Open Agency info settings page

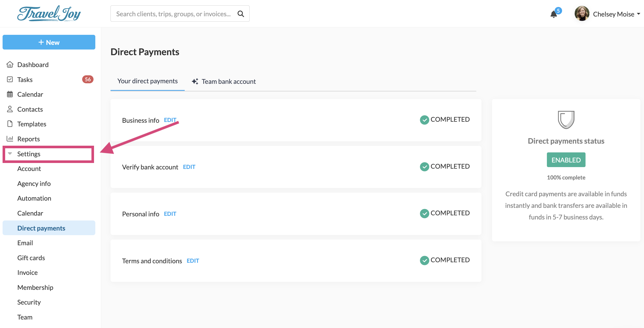click(34, 184)
